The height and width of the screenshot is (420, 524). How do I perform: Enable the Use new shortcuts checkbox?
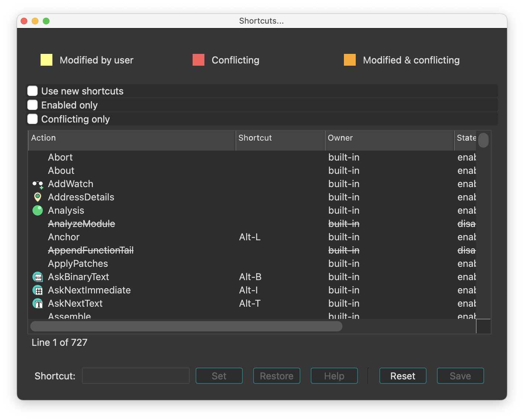point(32,91)
